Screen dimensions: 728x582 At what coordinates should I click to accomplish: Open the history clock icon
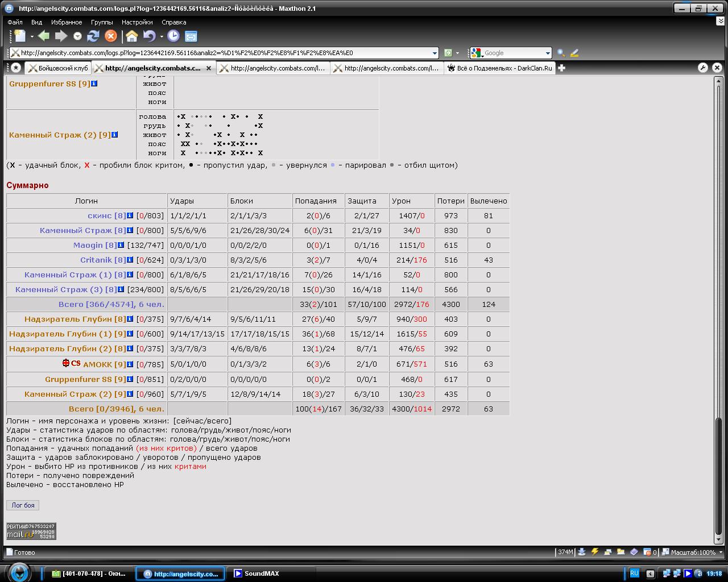point(173,36)
